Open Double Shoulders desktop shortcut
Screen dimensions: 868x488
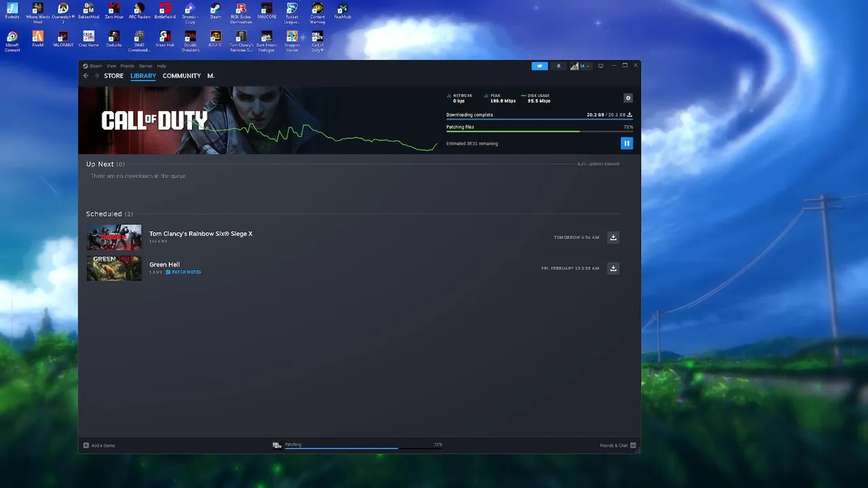tap(190, 41)
